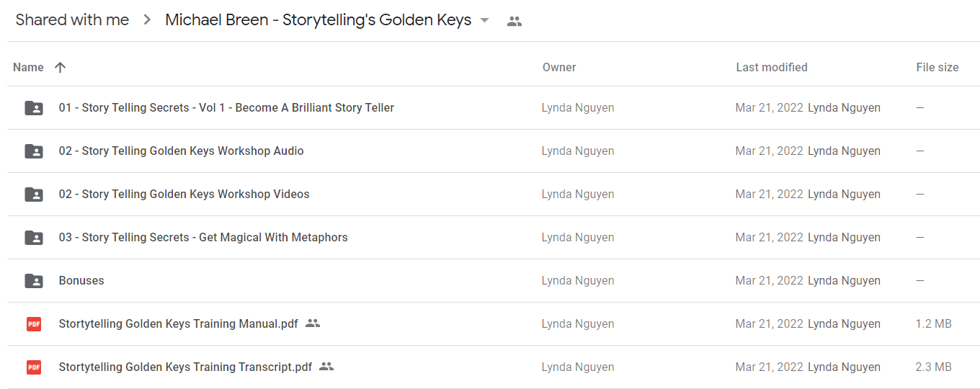Click the File size column header
This screenshot has width=980, height=389.
(x=937, y=67)
